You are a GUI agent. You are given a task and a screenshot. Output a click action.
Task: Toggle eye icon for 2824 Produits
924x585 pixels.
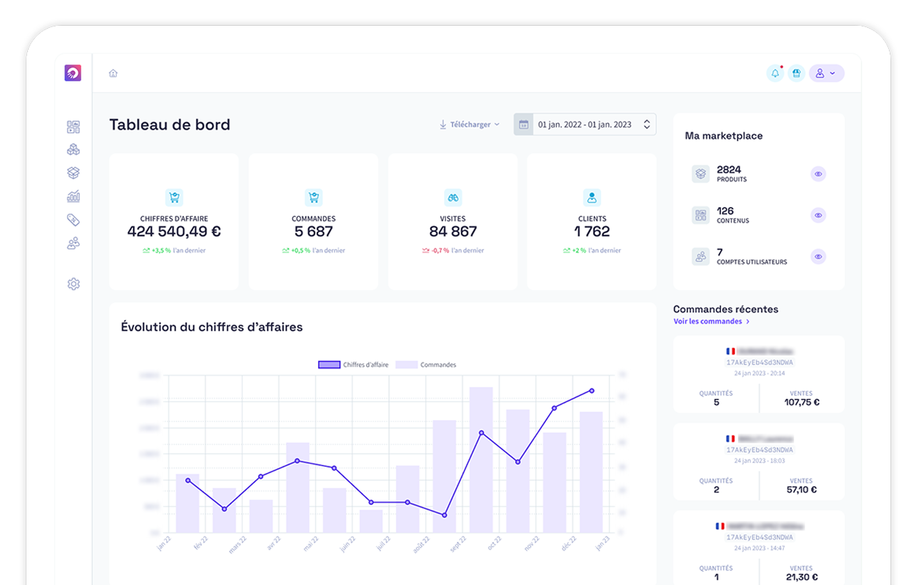coord(818,174)
